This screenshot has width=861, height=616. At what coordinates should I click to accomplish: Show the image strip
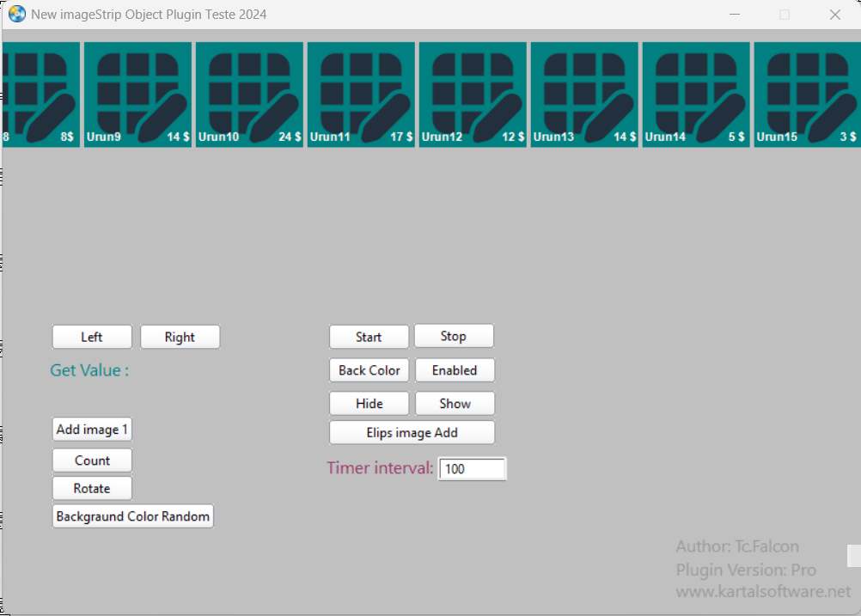[x=455, y=404]
